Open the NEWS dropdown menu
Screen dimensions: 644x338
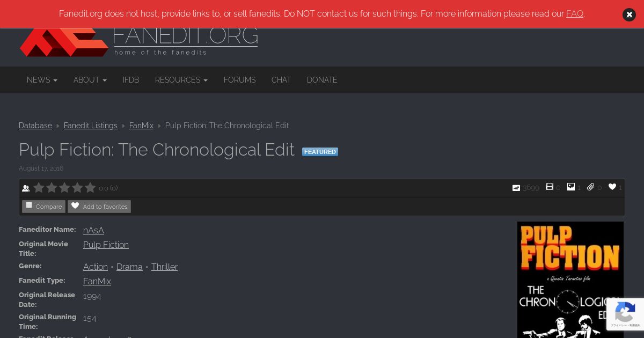point(42,80)
